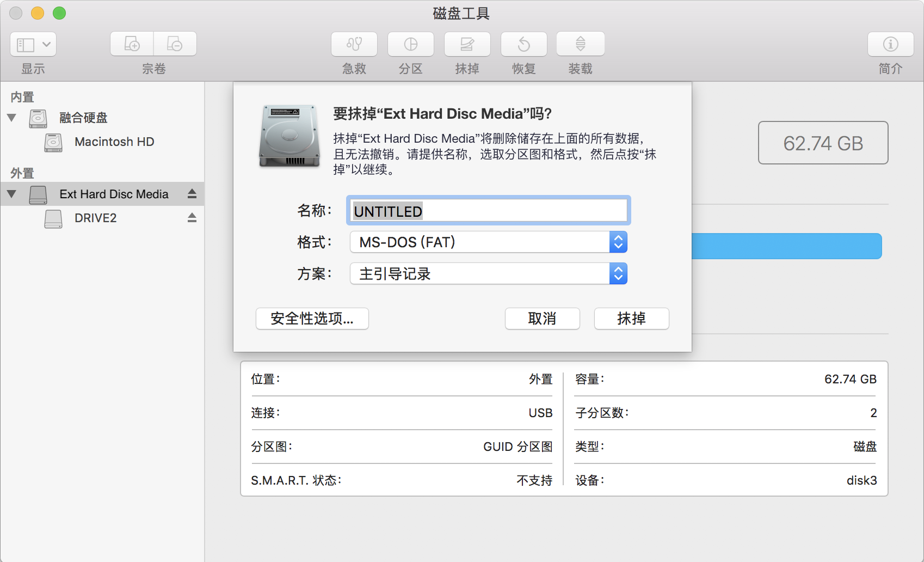
Task: Collapse the Ext Hard Disc Media tree
Action: pos(11,194)
